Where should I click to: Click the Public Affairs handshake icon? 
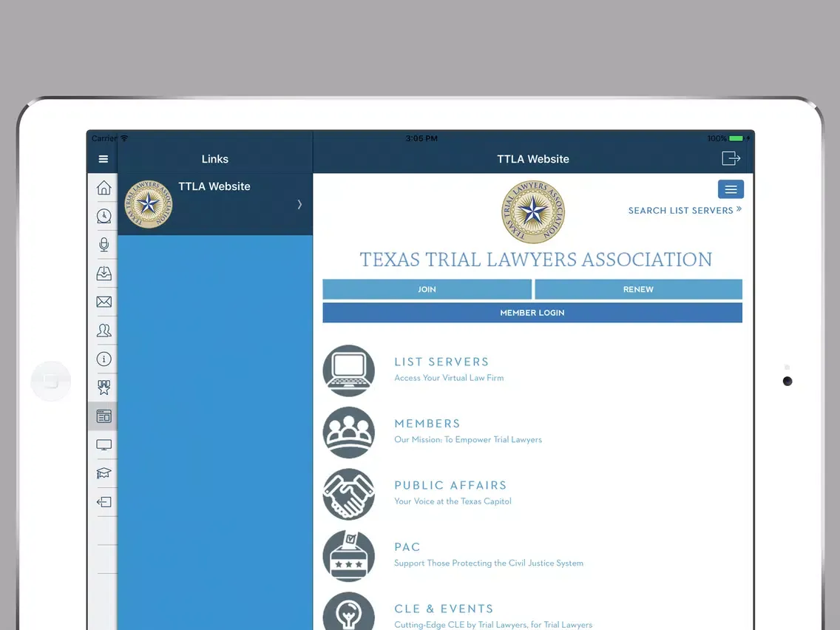click(x=349, y=494)
